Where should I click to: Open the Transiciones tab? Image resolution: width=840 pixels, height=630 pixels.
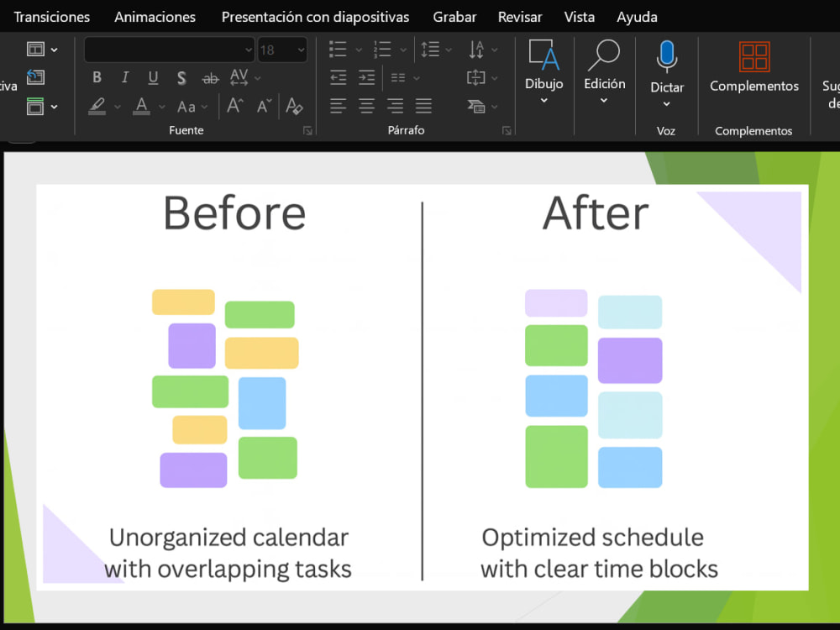[x=52, y=17]
